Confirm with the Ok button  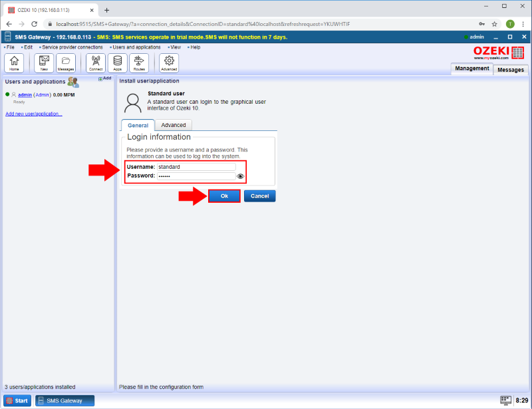(x=224, y=196)
